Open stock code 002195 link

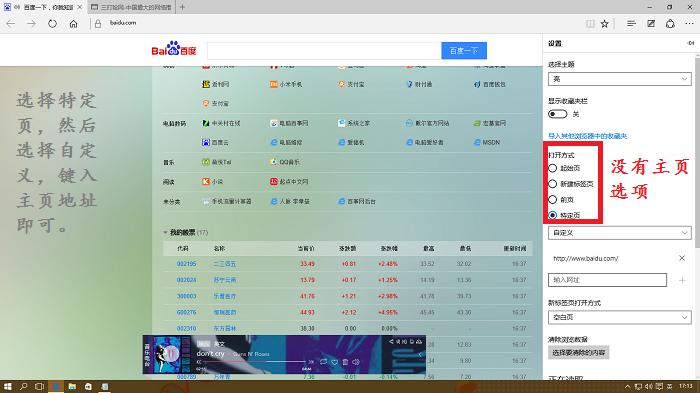(x=186, y=264)
